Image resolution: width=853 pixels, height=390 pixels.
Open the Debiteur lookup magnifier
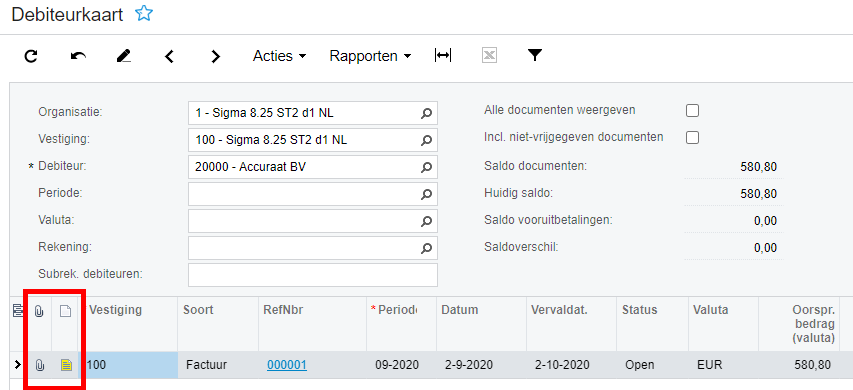point(426,167)
